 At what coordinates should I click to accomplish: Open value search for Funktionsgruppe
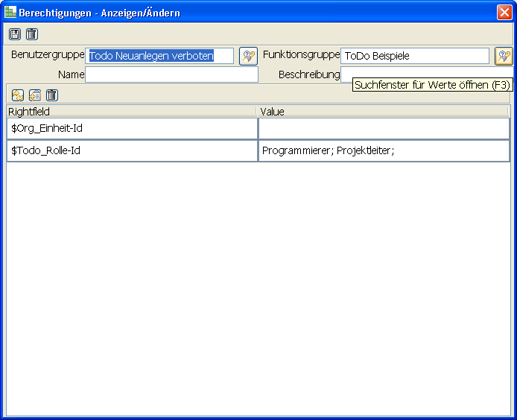(x=504, y=56)
